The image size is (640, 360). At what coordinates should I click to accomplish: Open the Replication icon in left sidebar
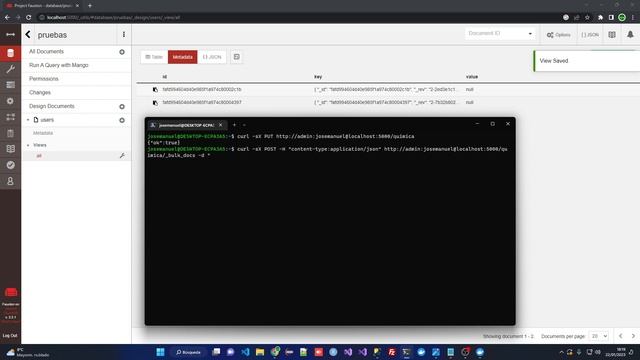pyautogui.click(x=11, y=117)
